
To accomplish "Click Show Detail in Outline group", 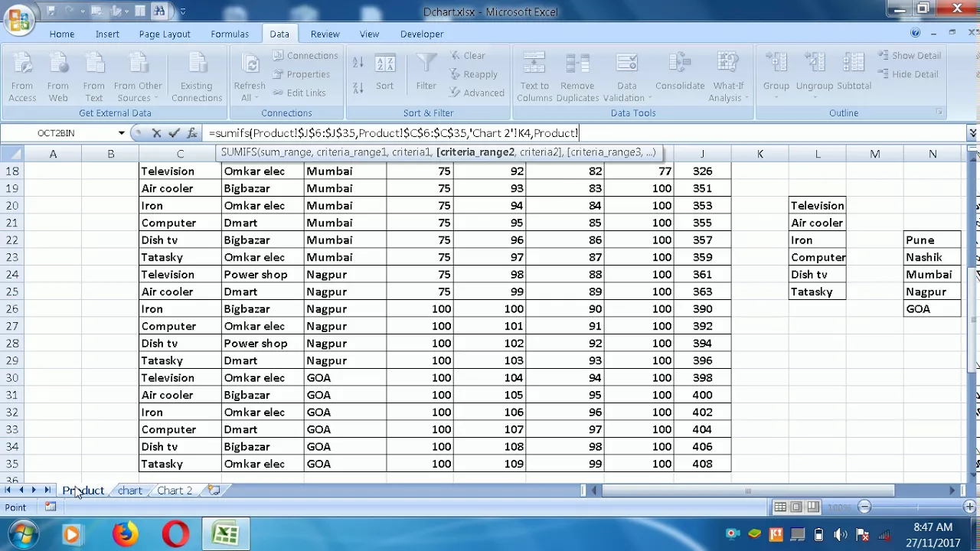I will pyautogui.click(x=910, y=56).
